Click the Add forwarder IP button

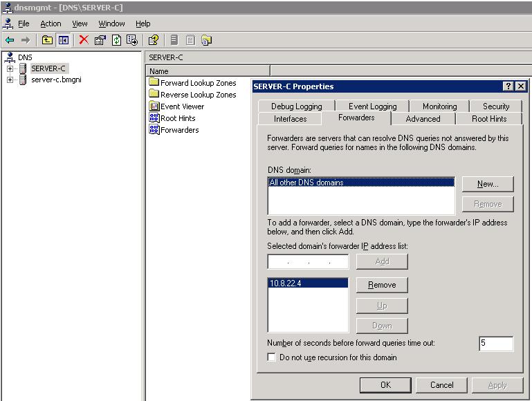click(x=382, y=261)
